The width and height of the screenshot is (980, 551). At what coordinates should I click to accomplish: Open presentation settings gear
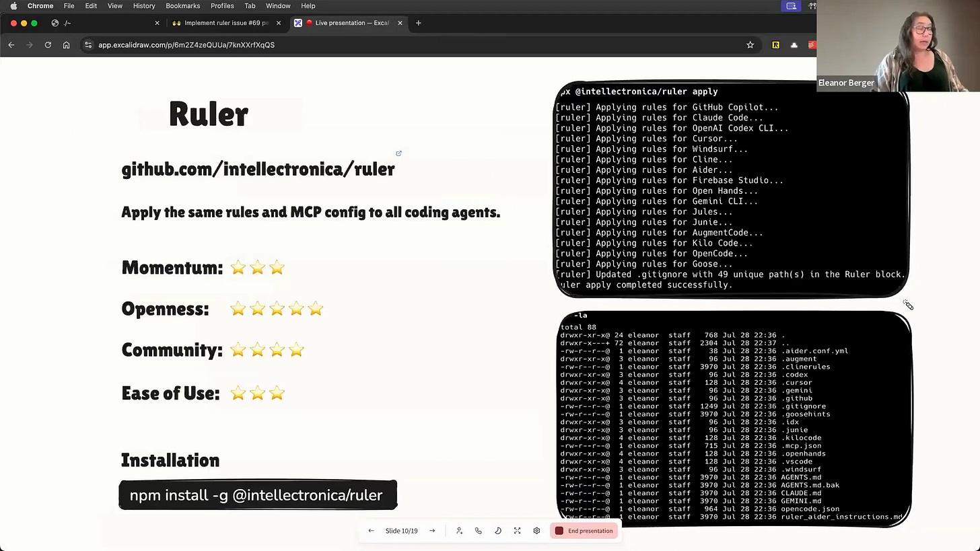pyautogui.click(x=536, y=531)
